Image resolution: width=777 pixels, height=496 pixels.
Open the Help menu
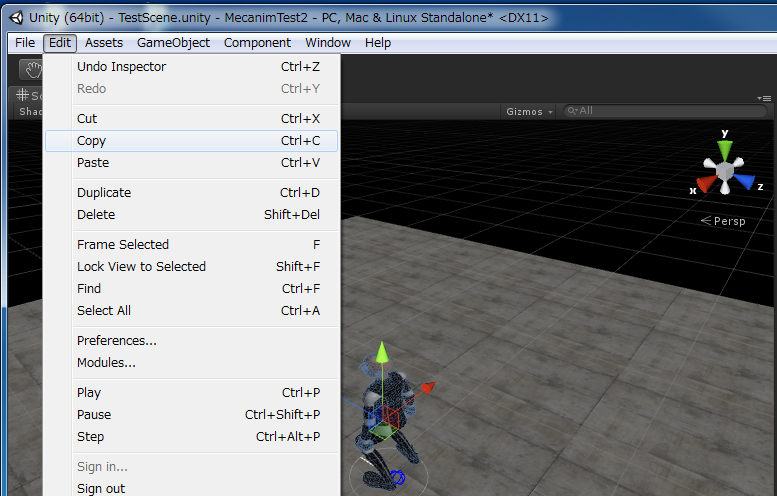pyautogui.click(x=378, y=43)
